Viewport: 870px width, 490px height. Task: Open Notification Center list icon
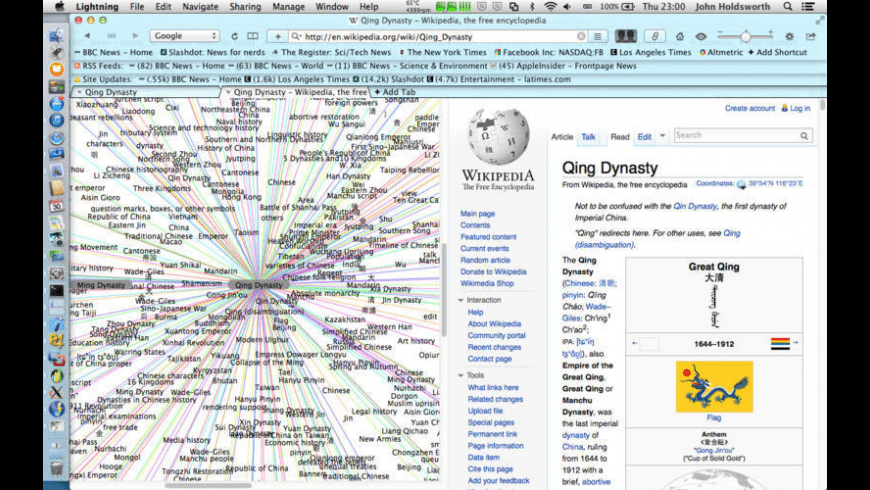click(x=808, y=7)
